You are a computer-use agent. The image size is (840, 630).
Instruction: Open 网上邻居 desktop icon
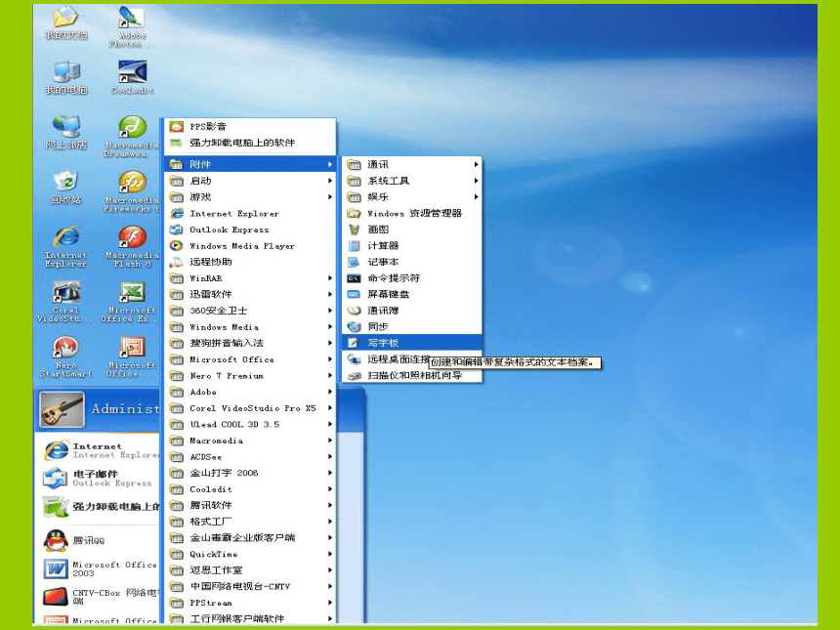click(x=65, y=133)
